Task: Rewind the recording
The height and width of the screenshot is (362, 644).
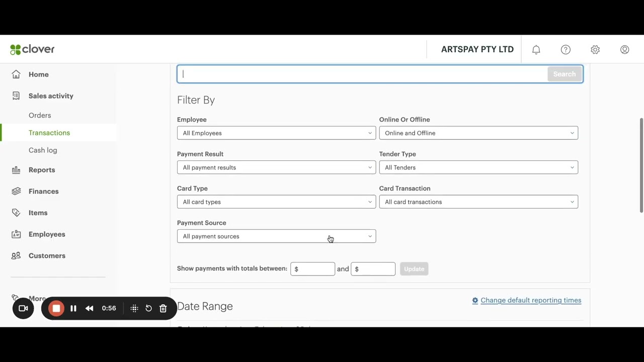Action: (x=90, y=308)
